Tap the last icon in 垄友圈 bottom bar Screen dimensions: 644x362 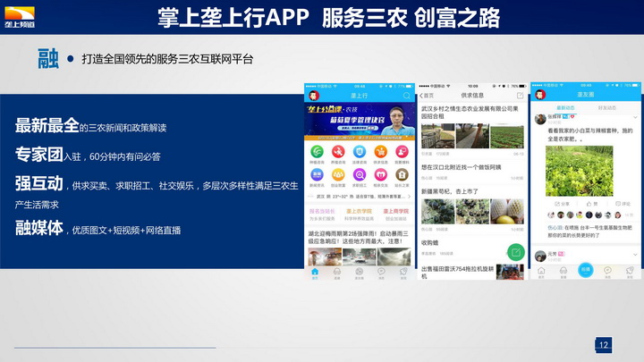[x=630, y=271]
